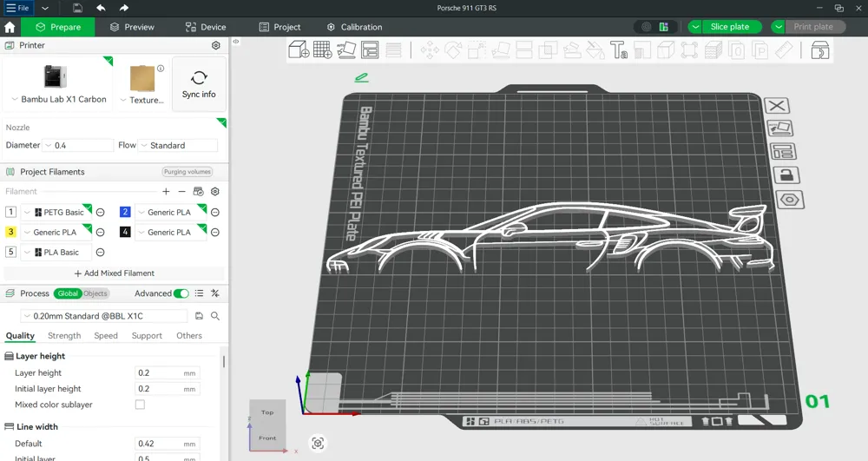The image size is (868, 461).
Task: Check the Mixed color sublayer checkbox
Action: pos(140,405)
